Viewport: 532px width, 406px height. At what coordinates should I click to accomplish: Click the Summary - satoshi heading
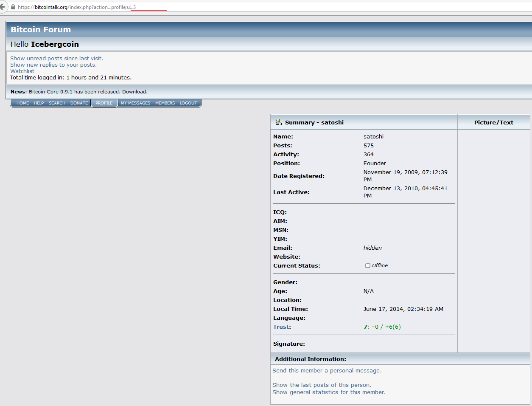[314, 122]
